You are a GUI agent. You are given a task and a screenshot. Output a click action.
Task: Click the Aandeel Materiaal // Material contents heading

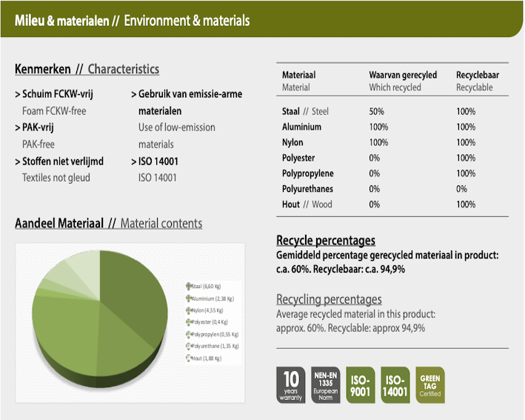[x=108, y=223]
